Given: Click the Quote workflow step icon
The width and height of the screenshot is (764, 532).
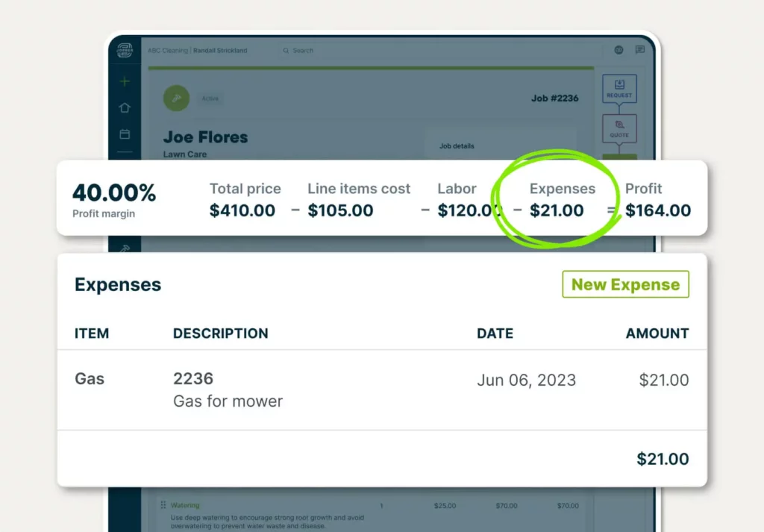Looking at the screenshot, I should pos(619,128).
